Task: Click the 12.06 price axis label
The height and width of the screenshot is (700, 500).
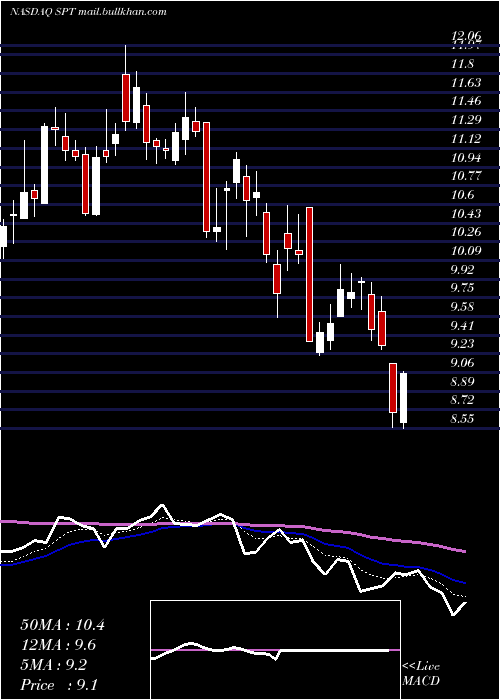Action: (466, 36)
